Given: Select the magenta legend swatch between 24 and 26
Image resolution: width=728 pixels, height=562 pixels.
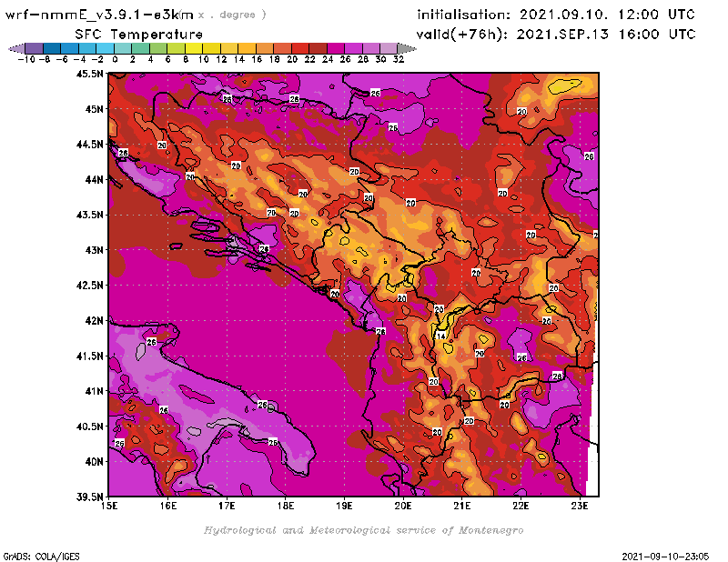Looking at the screenshot, I should (x=335, y=48).
